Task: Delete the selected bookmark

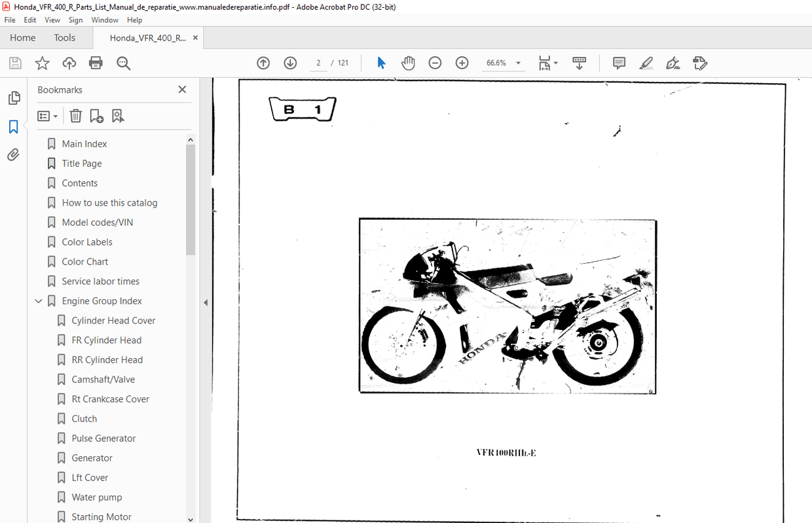Action: pos(75,115)
